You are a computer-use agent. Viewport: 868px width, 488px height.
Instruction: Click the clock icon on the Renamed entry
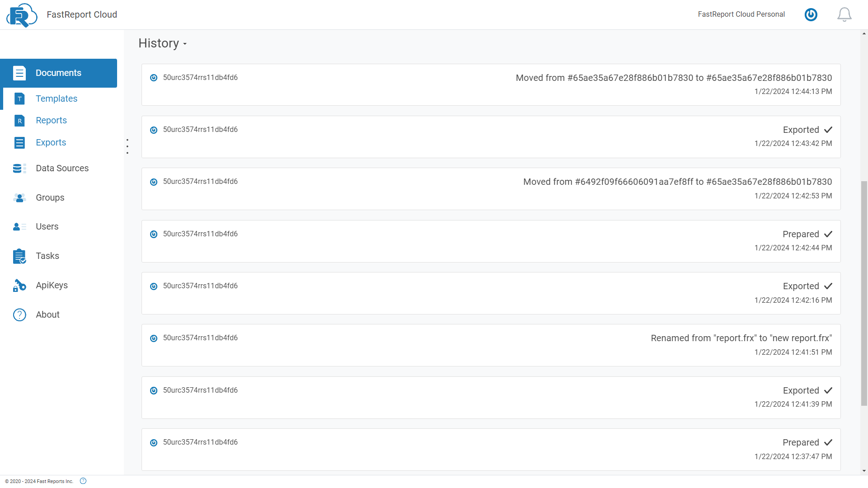(x=154, y=338)
